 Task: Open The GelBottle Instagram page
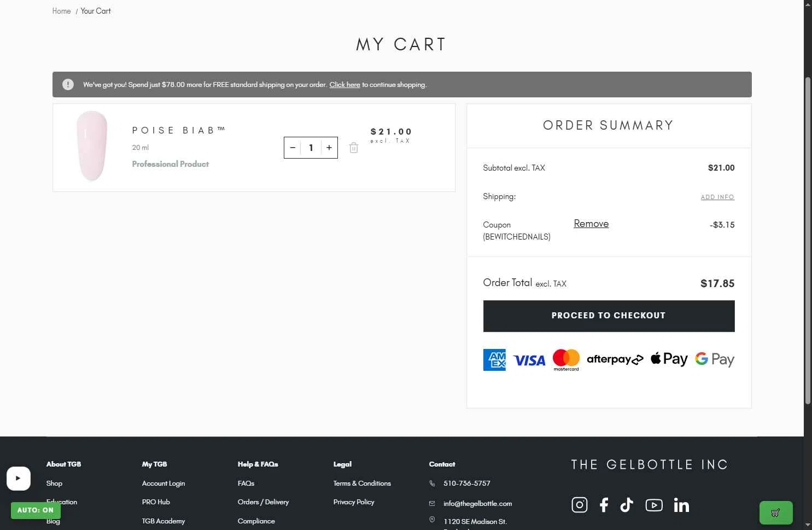(580, 505)
